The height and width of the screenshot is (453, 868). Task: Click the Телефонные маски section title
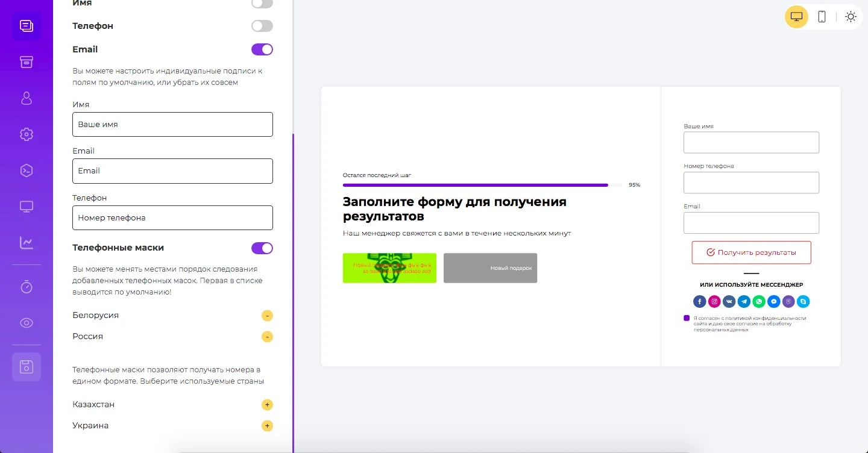pos(118,248)
